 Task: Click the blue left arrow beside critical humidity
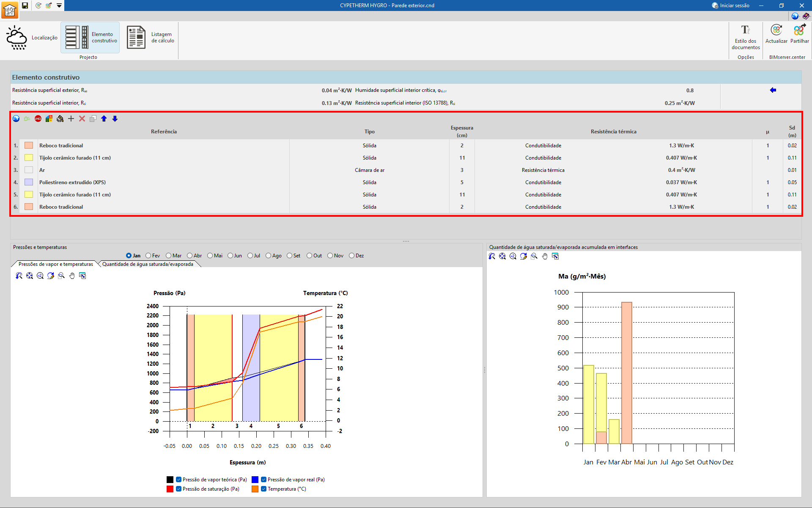click(773, 90)
